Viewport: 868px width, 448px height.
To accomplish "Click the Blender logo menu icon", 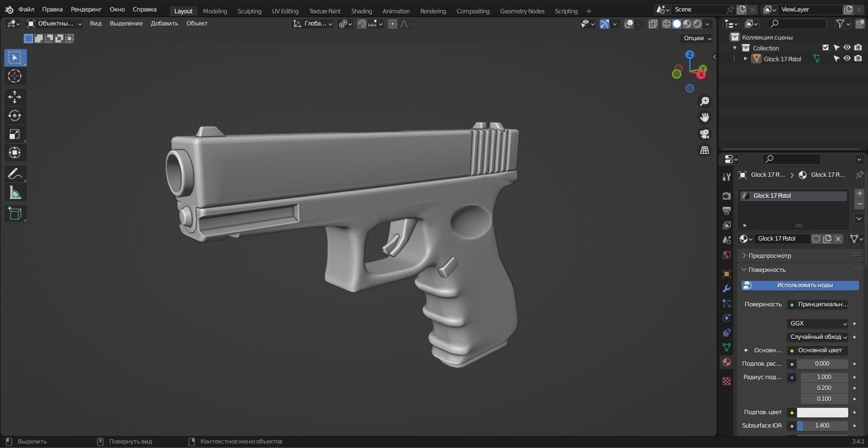I will point(8,10).
